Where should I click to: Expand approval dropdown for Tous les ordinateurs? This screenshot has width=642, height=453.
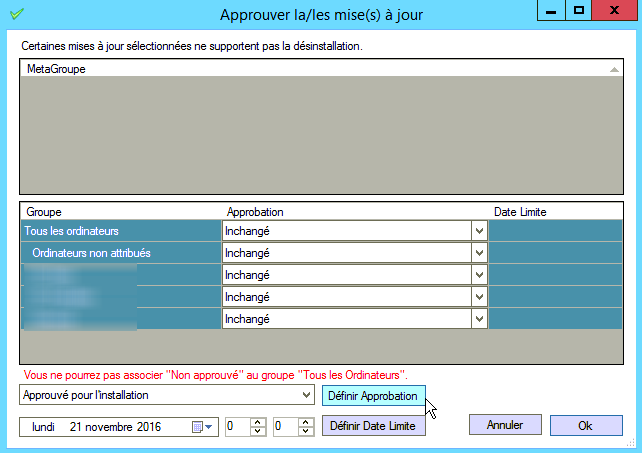tap(478, 231)
